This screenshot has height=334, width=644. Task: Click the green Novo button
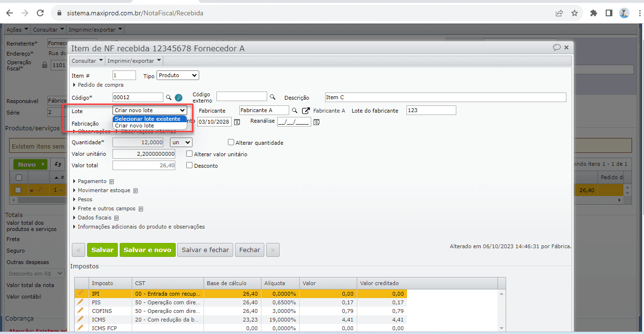[30, 164]
